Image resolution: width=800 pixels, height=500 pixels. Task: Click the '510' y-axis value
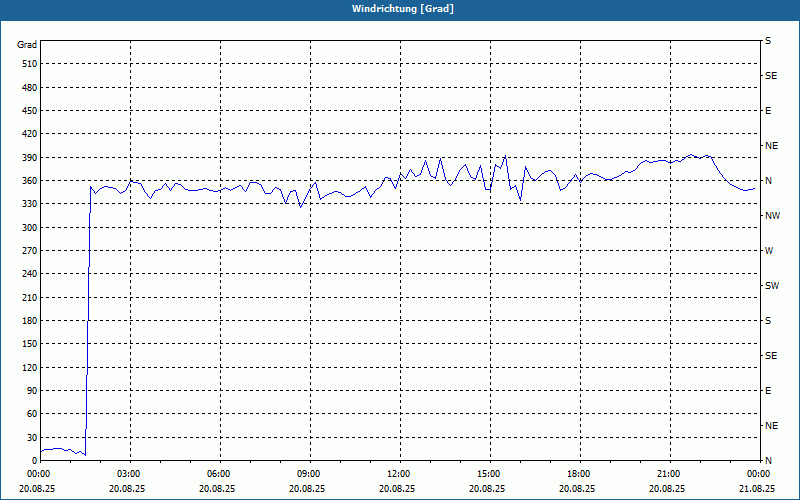coord(30,64)
